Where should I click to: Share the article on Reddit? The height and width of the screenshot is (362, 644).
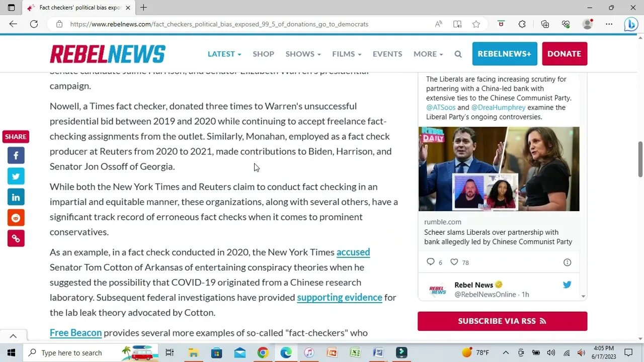point(16,218)
